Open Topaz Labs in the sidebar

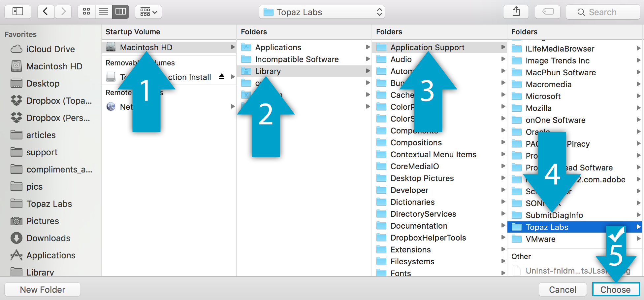pos(50,204)
